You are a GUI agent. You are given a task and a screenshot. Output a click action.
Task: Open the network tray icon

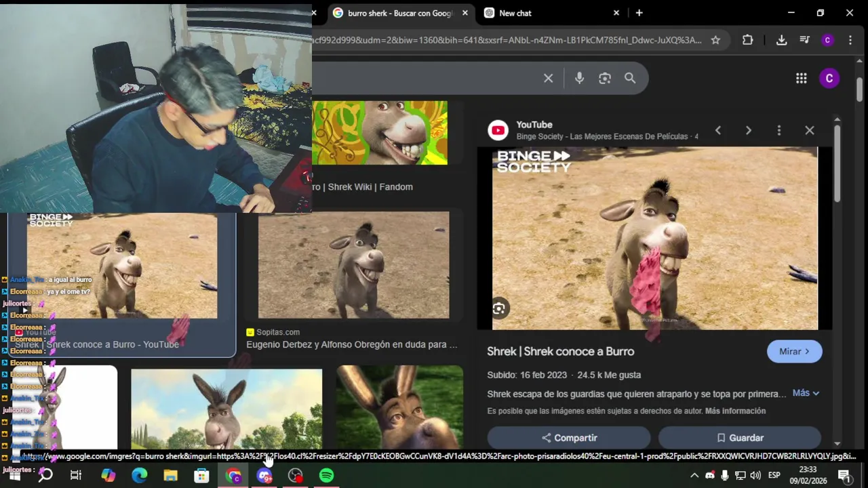740,476
